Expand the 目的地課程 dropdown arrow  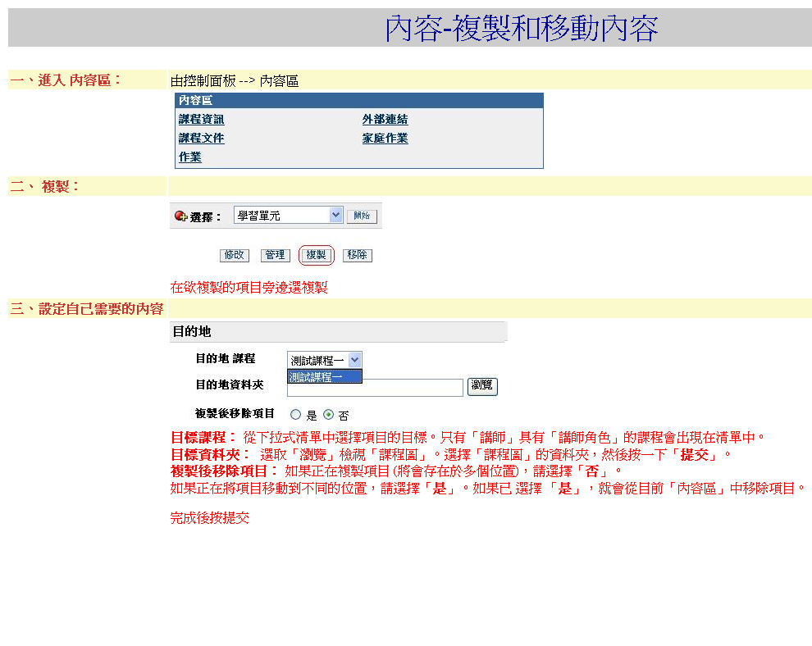coord(354,359)
